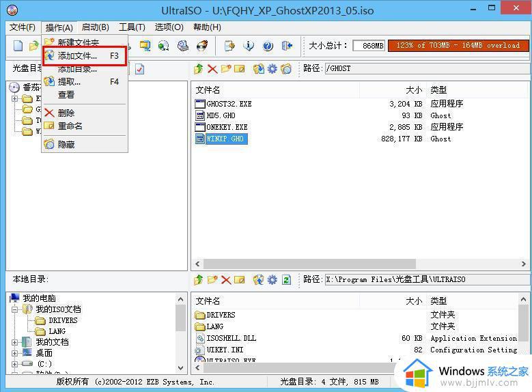The width and height of the screenshot is (532, 392).
Task: Choose 查看 from the dropdown menu
Action: 85,95
